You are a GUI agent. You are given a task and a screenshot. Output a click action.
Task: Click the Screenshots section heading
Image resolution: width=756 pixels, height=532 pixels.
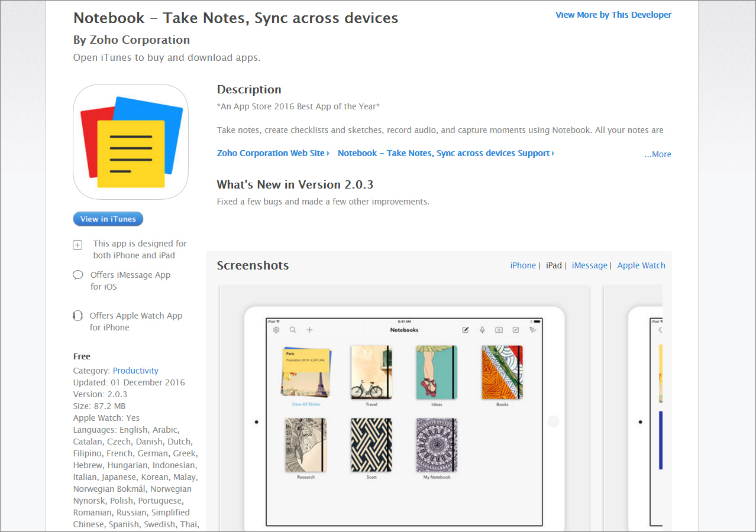[x=253, y=265]
